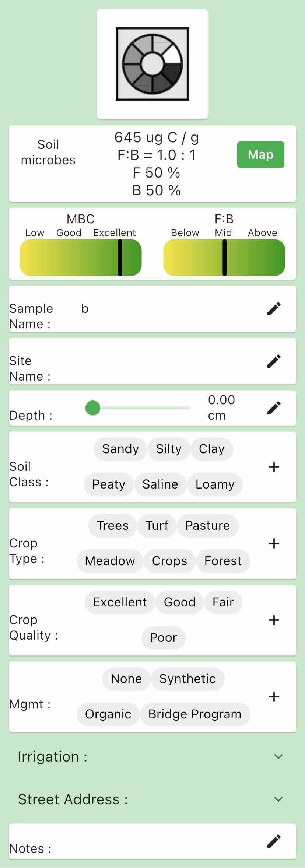Select Bridge Program management option
305x868 pixels.
point(194,714)
